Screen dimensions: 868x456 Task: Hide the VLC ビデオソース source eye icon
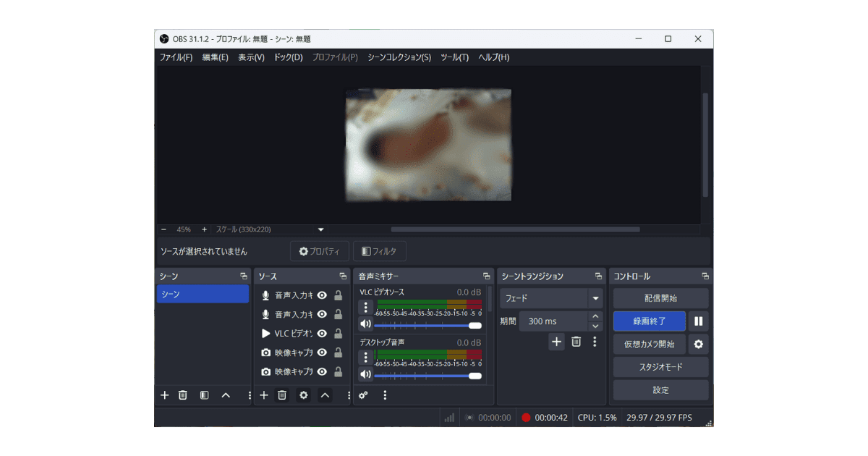pos(322,334)
